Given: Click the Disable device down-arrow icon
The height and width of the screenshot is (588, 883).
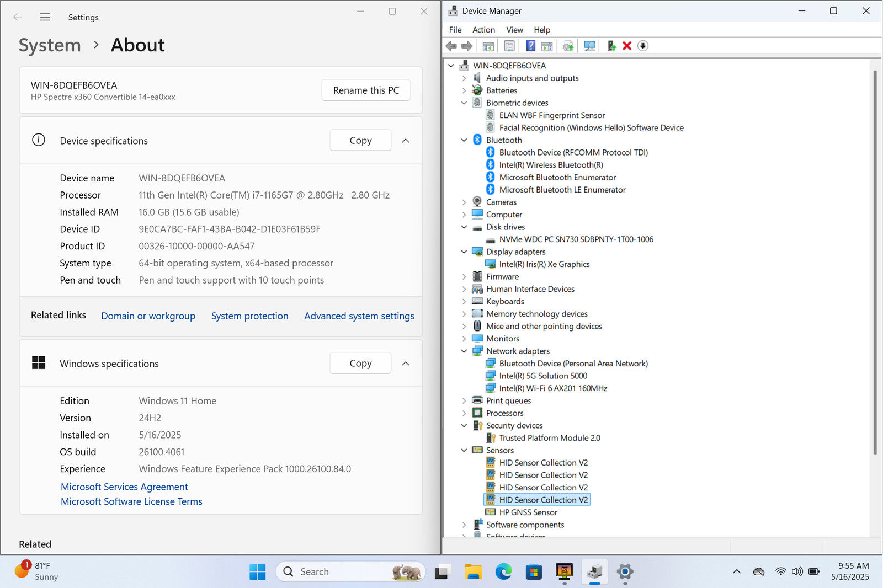Looking at the screenshot, I should tap(642, 46).
